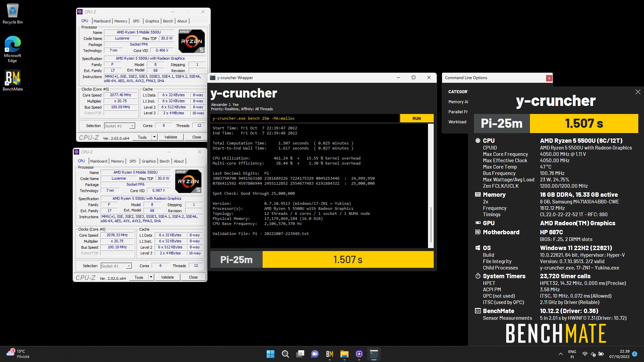Open the Chat taskbar icon

coord(315,354)
